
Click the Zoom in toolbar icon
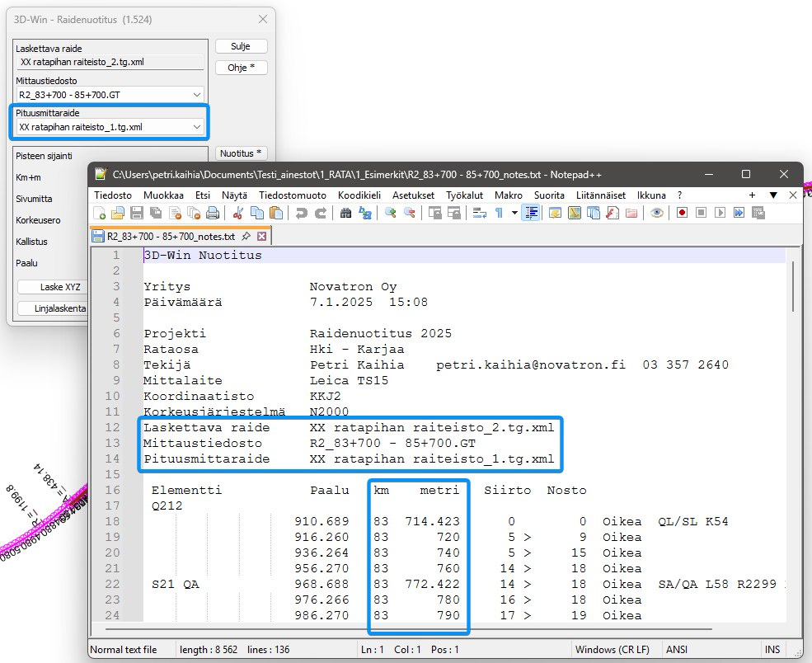pos(390,213)
